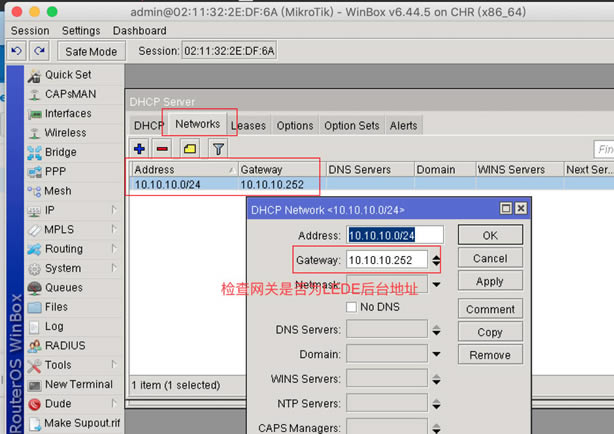Click the Filter funnel icon

click(x=218, y=149)
